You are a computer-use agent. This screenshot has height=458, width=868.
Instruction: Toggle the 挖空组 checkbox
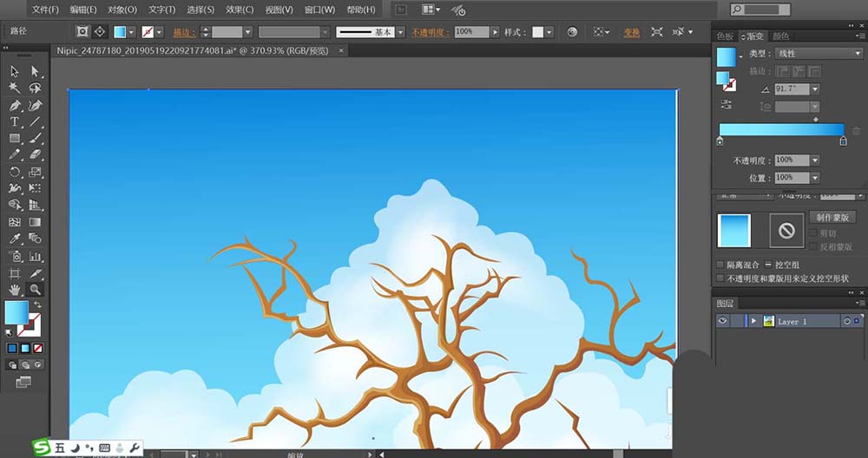click(768, 265)
